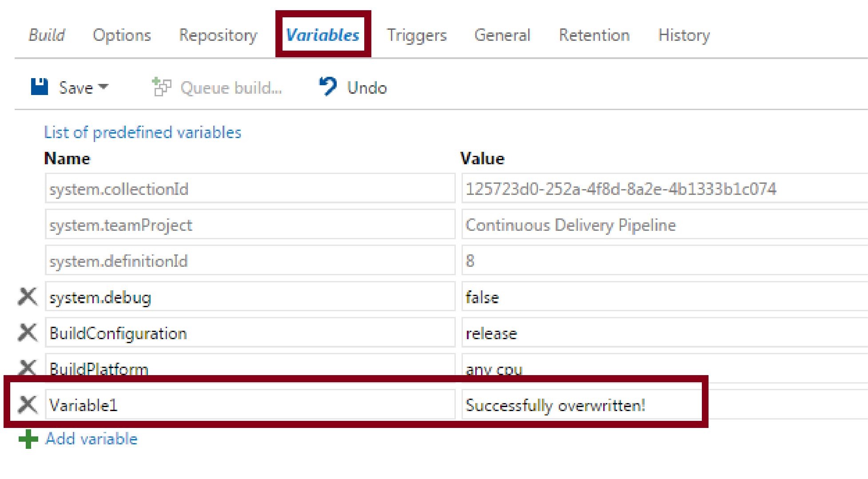This screenshot has height=479, width=868.
Task: Click the Undo arrow icon
Action: click(x=327, y=86)
